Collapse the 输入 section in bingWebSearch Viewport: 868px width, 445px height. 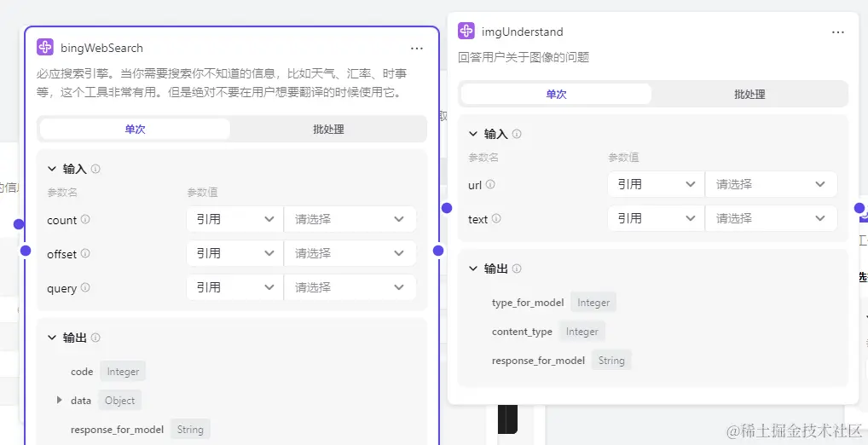(x=52, y=169)
